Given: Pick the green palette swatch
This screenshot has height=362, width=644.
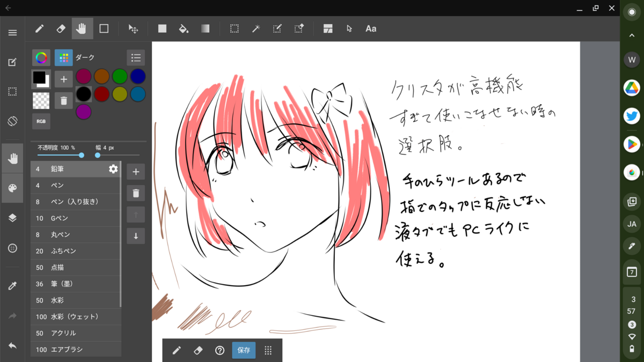Looking at the screenshot, I should click(120, 76).
